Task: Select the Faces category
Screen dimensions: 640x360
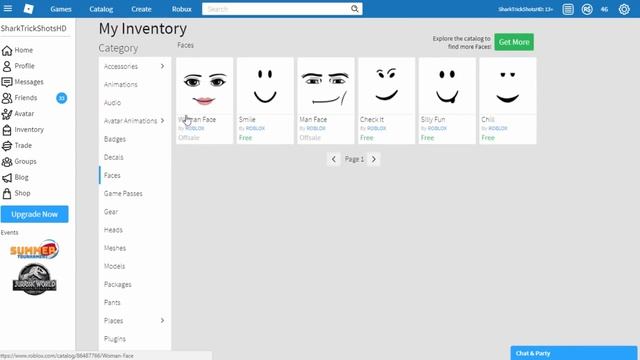Action: pyautogui.click(x=112, y=176)
